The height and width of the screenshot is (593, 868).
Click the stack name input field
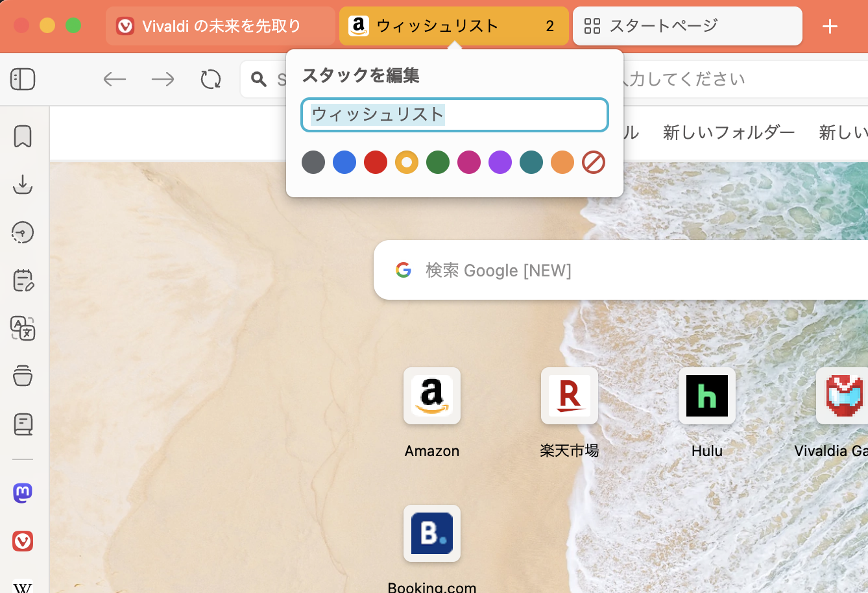pyautogui.click(x=454, y=114)
